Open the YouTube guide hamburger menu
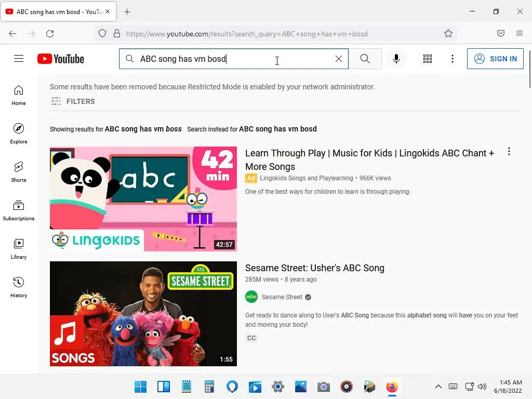This screenshot has height=399, width=532. pos(19,59)
